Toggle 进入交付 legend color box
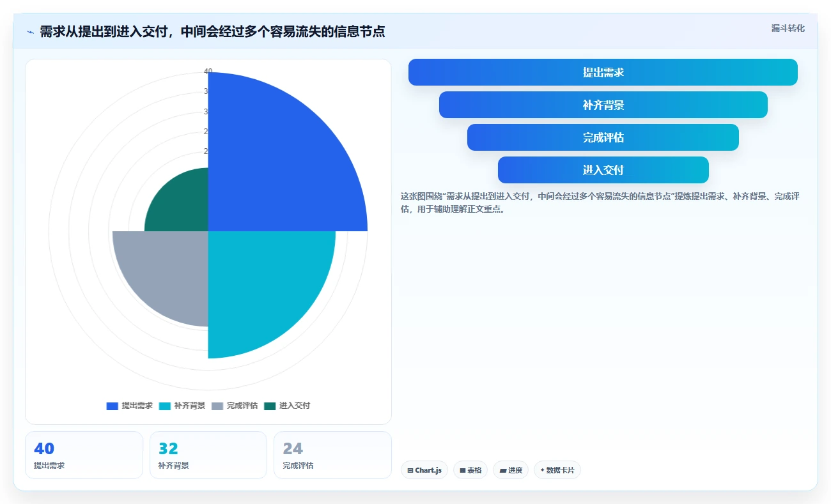The width and height of the screenshot is (831, 504). (270, 406)
